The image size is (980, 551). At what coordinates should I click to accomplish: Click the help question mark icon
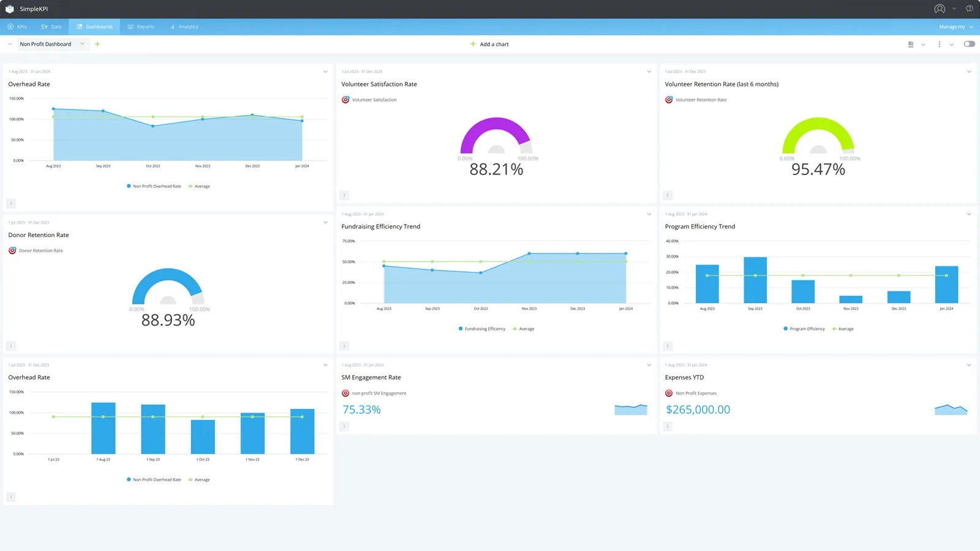coord(969,9)
